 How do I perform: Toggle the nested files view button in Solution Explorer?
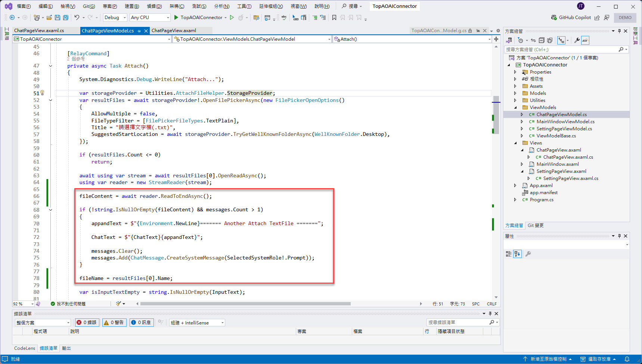coord(561,40)
